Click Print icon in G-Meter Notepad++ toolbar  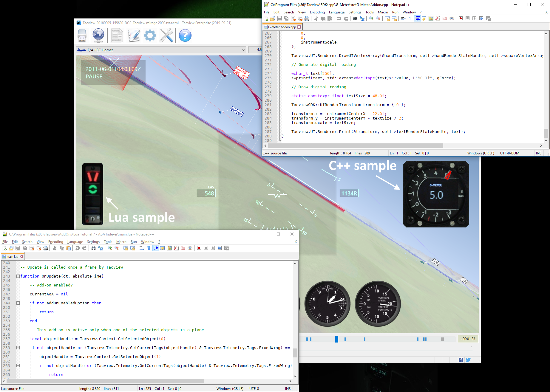click(x=307, y=18)
